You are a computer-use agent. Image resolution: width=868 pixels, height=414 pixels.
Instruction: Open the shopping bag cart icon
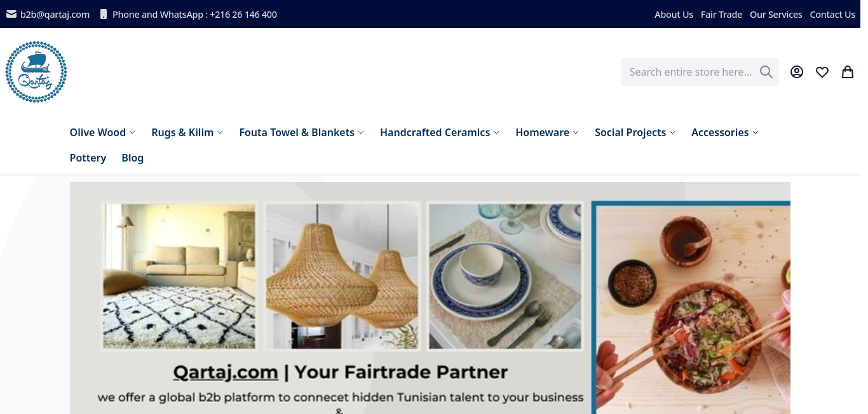(x=848, y=72)
